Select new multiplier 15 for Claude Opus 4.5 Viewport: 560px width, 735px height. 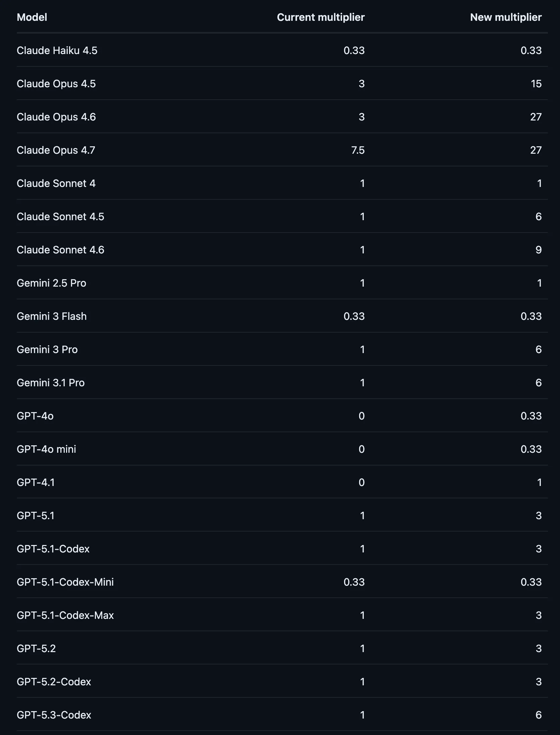pos(536,84)
